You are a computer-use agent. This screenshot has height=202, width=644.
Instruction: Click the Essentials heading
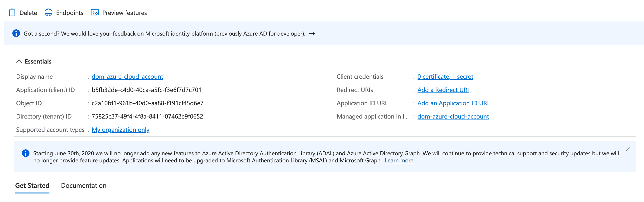38,61
